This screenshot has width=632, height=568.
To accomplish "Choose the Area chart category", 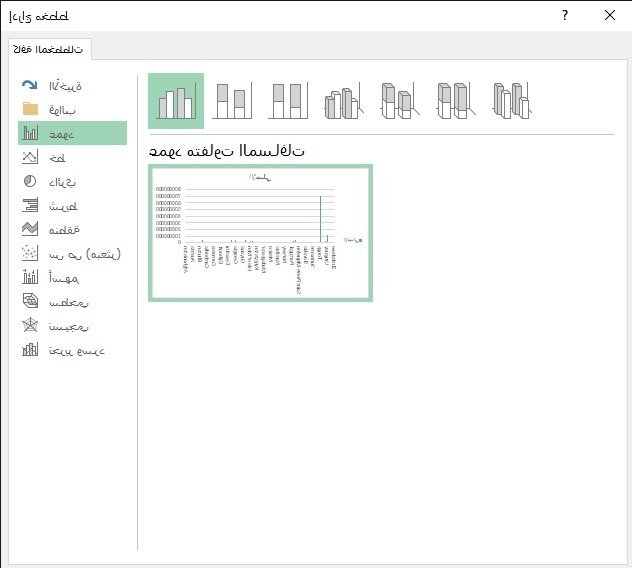I will click(x=72, y=229).
